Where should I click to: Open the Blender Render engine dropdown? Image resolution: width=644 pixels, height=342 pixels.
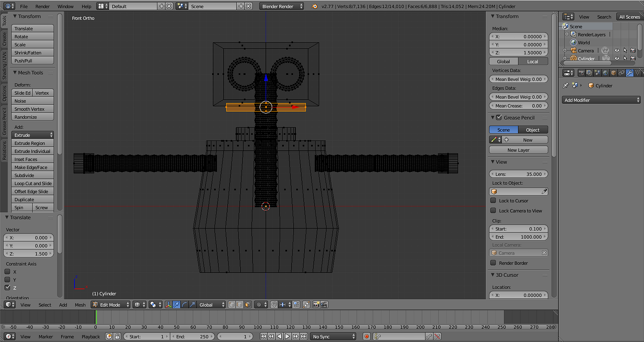(282, 6)
